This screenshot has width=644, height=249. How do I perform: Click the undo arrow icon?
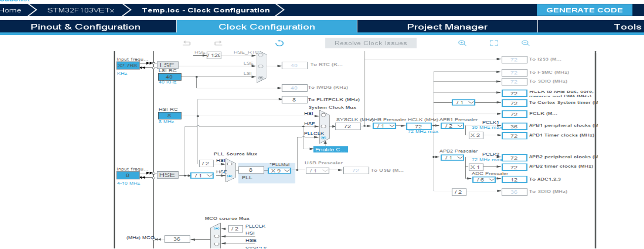187,43
